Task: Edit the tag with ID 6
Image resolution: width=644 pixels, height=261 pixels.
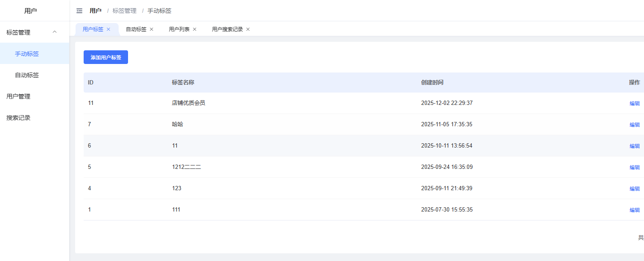Action: [x=635, y=146]
